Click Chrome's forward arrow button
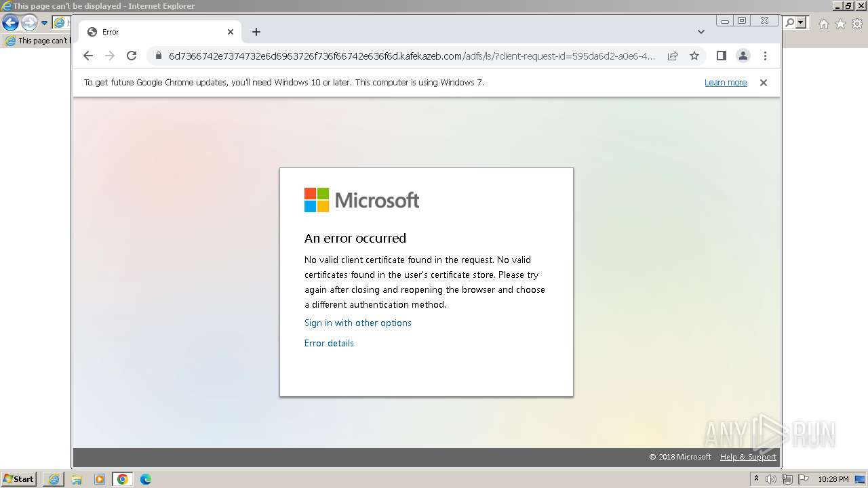This screenshot has width=868, height=488. [110, 56]
